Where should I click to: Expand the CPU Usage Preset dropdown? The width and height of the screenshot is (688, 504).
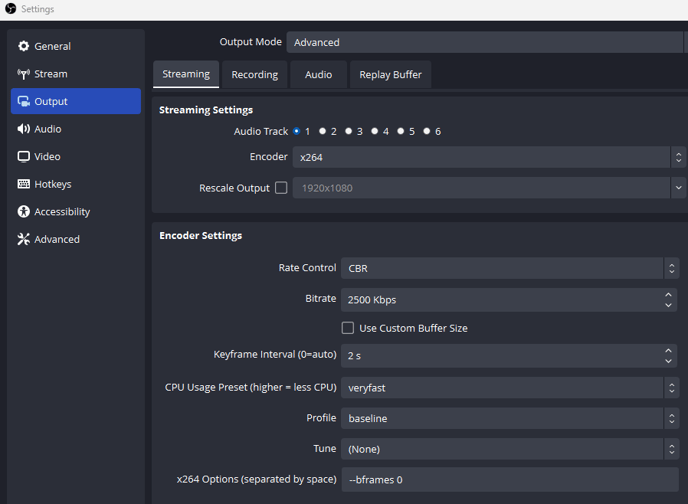pos(510,387)
